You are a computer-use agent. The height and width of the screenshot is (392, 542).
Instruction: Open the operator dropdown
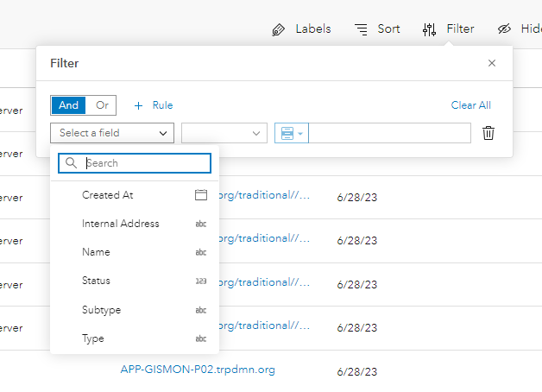[224, 133]
